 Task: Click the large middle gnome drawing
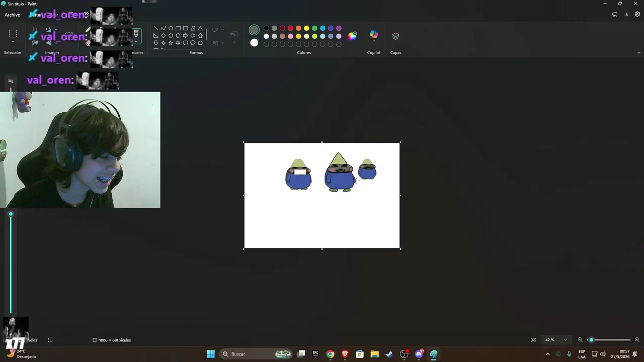click(340, 172)
